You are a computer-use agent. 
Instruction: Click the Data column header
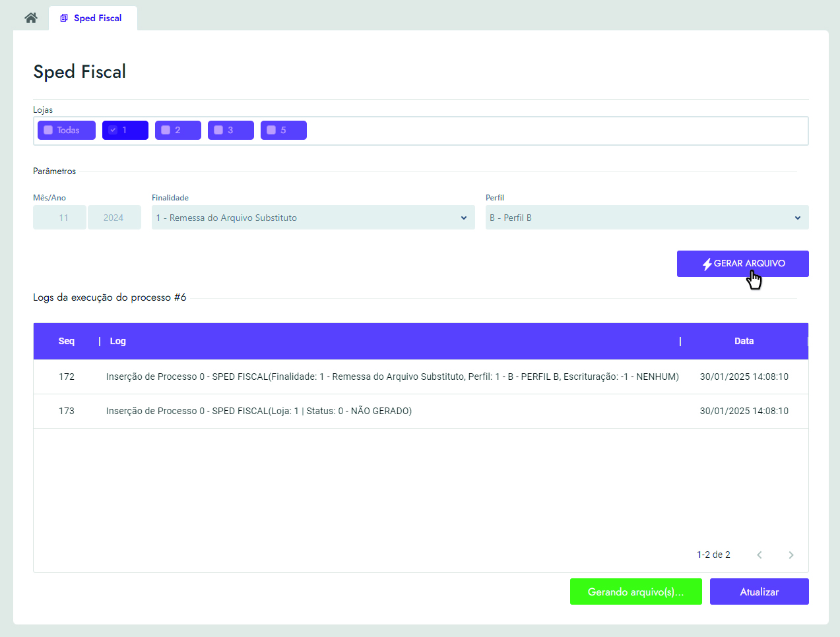coord(744,341)
